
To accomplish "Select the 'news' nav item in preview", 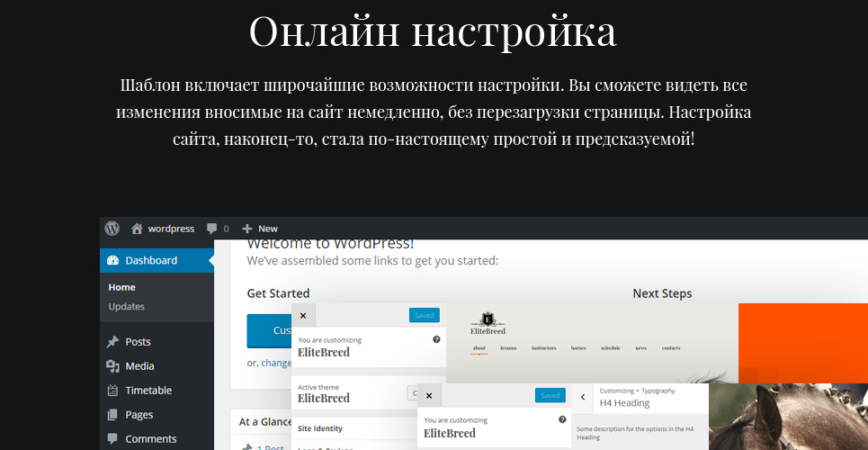I will [x=641, y=348].
